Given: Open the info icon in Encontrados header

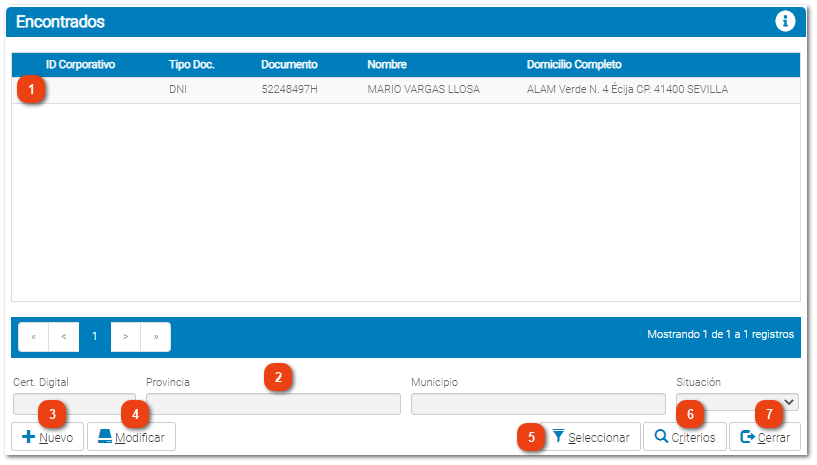Looking at the screenshot, I should tap(785, 21).
